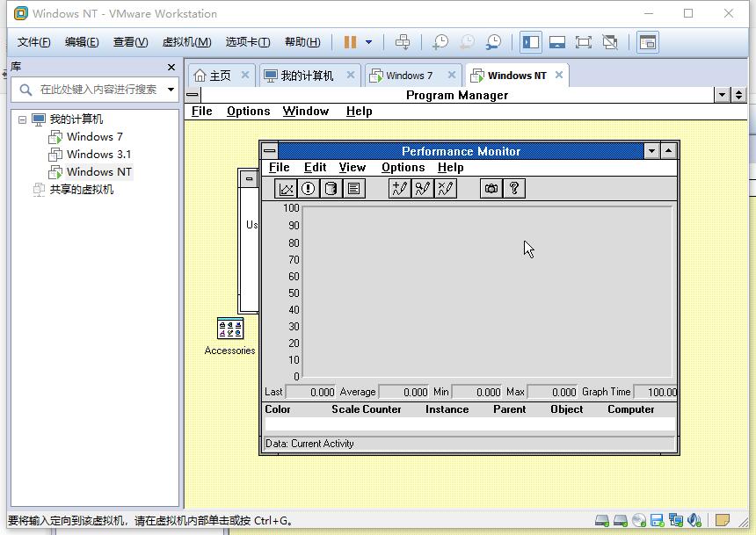Click the console view icon in VMware toolbar
Viewport: 756px width, 535px height.
[647, 42]
